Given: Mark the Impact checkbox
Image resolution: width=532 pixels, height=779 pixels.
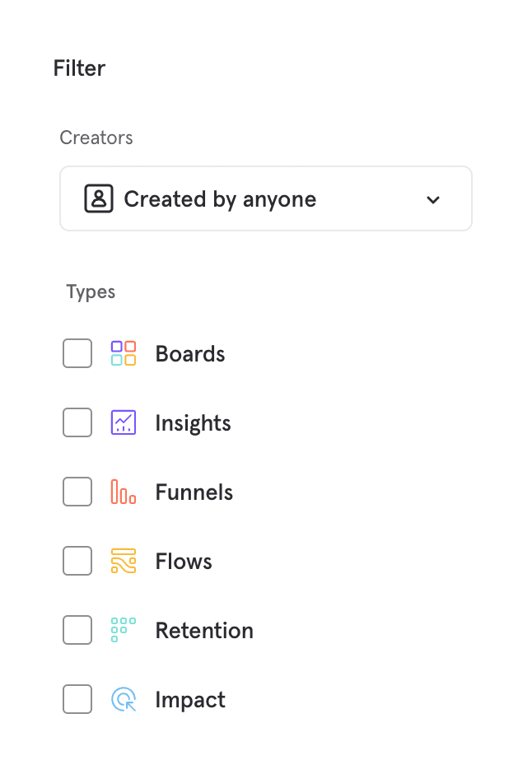Looking at the screenshot, I should click(77, 700).
